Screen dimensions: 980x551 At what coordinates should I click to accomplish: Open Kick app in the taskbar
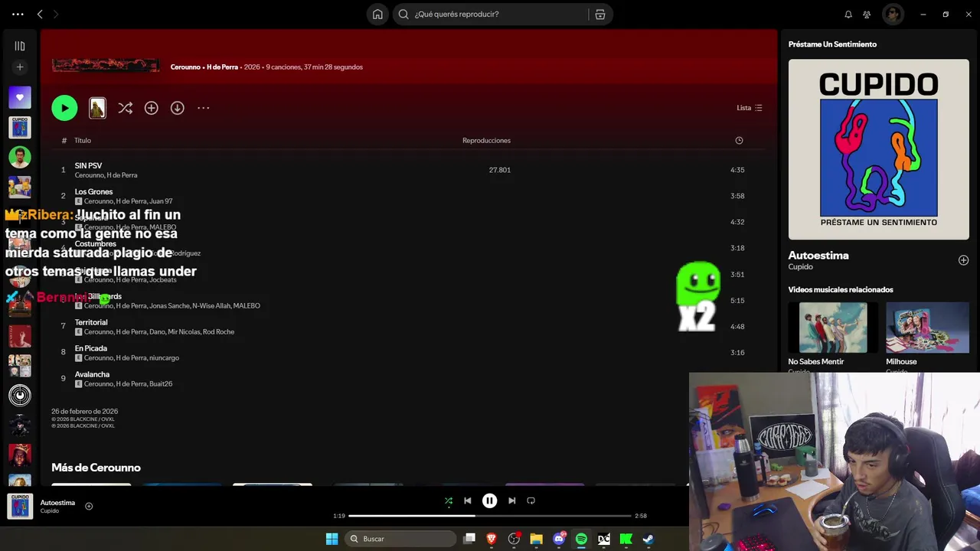[626, 539]
